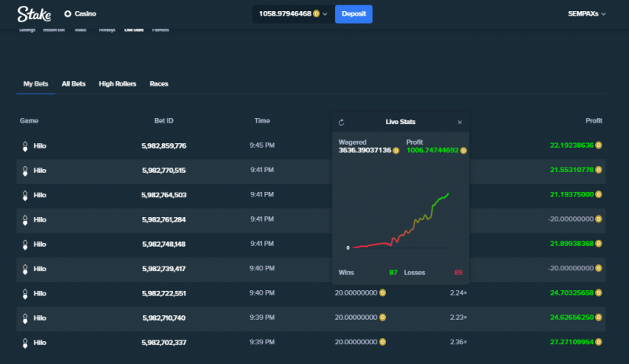Click Hilo icon for bet 5,982,770,515
Viewport: 629px width, 364px height.
[x=25, y=171]
